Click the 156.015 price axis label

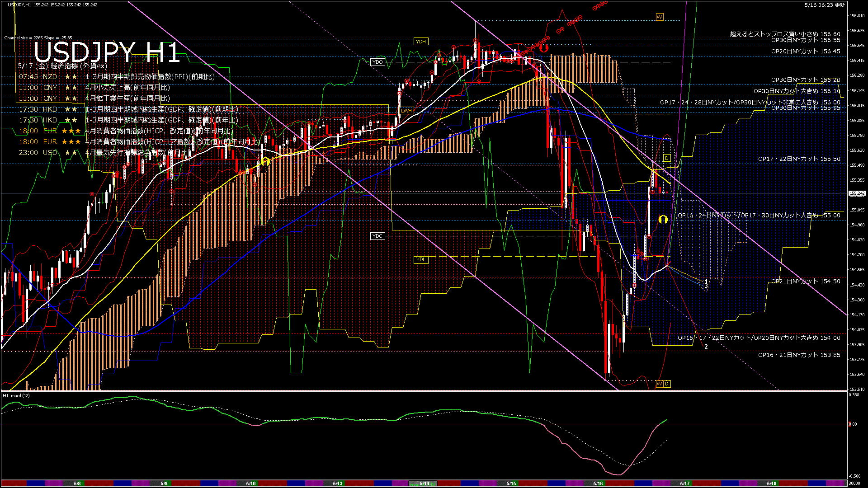(857, 106)
